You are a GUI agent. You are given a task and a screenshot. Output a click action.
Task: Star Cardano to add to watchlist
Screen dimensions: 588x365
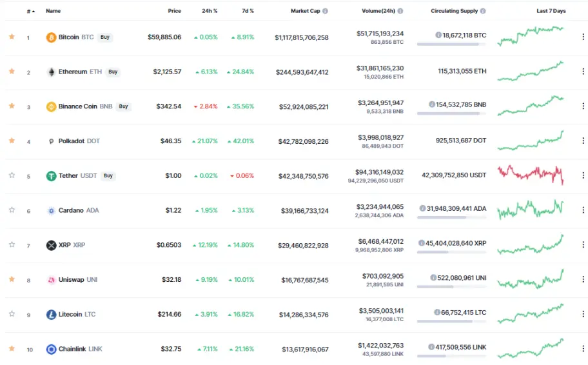[12, 210]
